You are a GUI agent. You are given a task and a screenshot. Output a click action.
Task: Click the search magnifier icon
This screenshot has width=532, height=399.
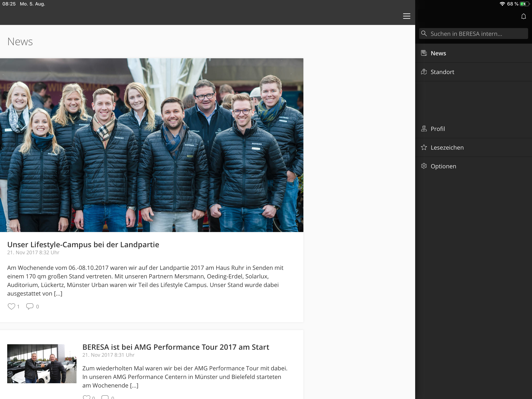[x=424, y=34]
